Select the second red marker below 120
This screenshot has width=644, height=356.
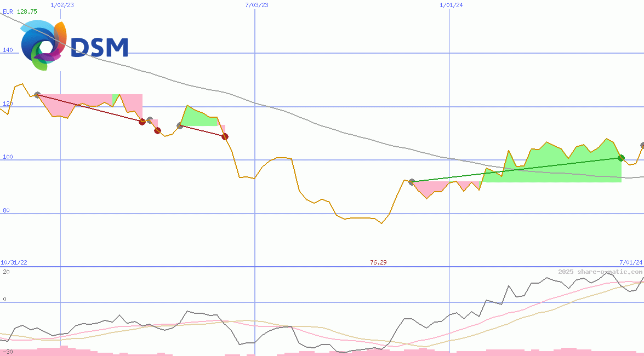(x=157, y=130)
